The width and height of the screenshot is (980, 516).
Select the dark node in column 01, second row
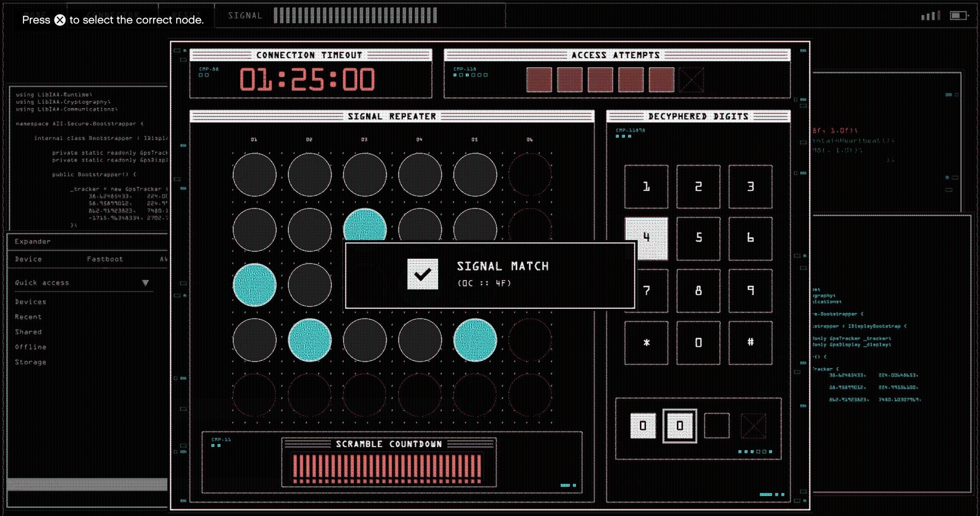point(254,230)
